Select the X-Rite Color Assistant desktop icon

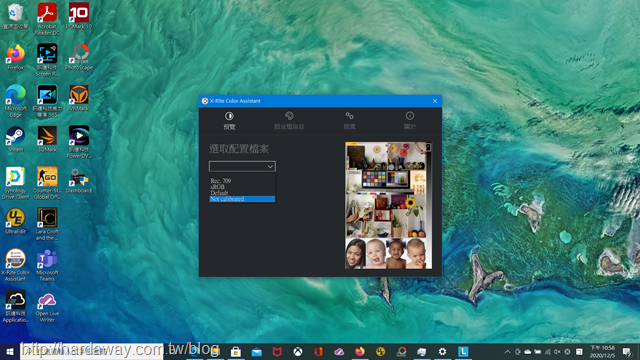point(16,265)
